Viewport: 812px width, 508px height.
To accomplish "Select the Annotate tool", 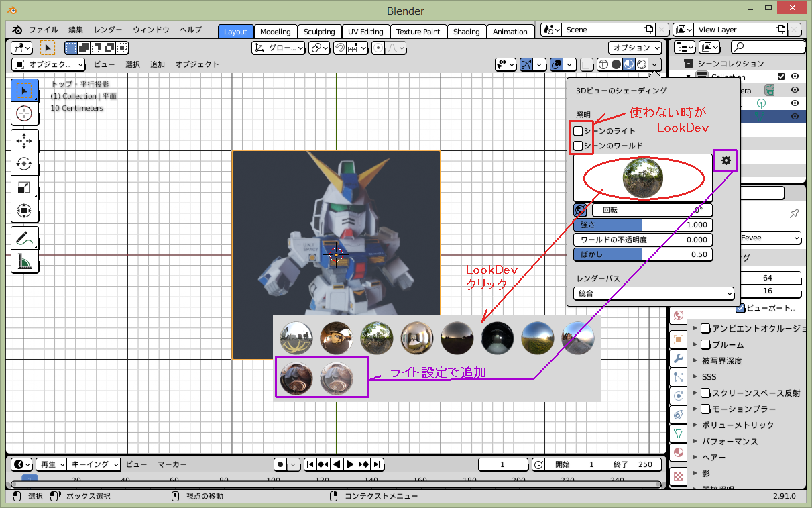I will 25,238.
